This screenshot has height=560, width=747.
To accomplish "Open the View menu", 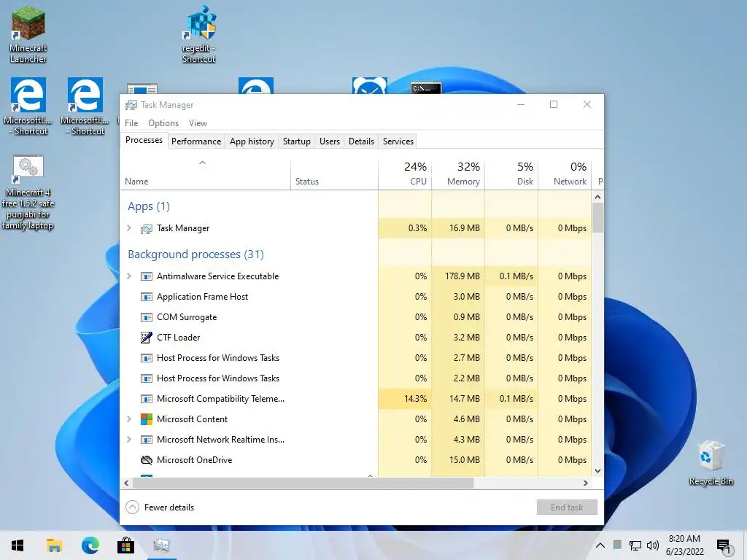I will coord(198,122).
